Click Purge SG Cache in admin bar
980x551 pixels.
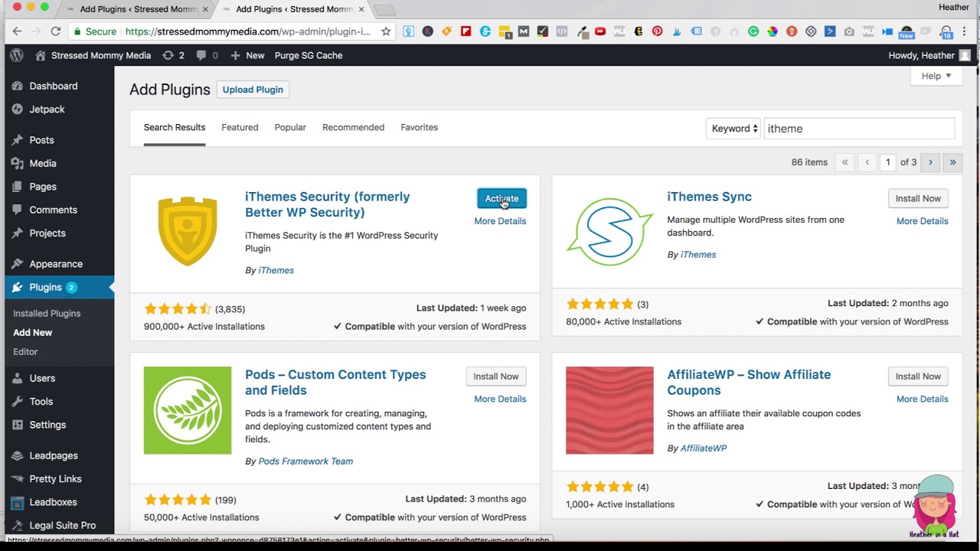click(x=309, y=55)
